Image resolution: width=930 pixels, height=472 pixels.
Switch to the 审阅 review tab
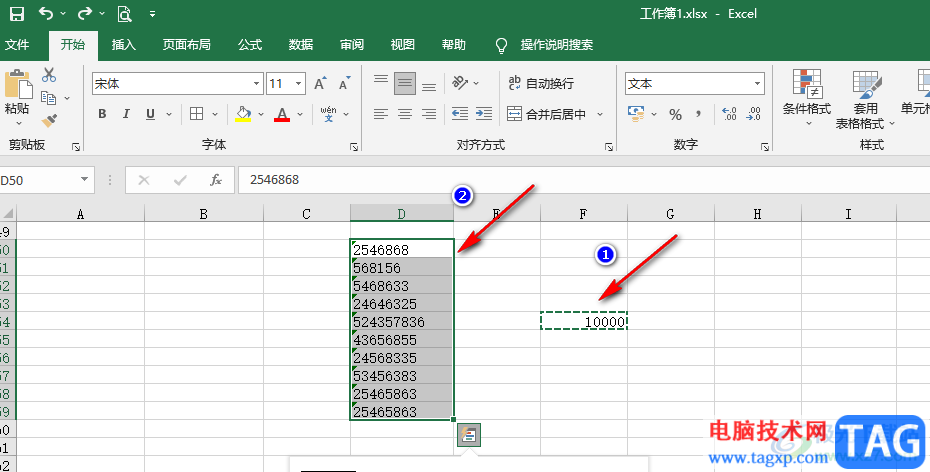pyautogui.click(x=352, y=44)
